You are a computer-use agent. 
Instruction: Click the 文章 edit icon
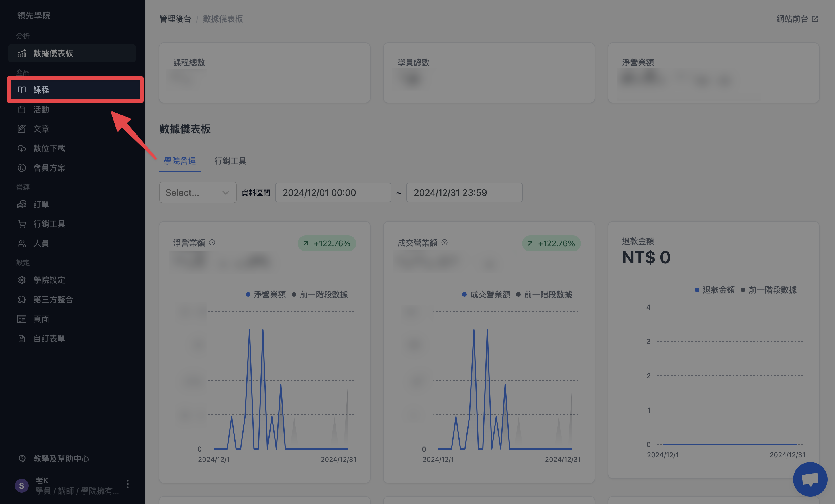click(22, 129)
